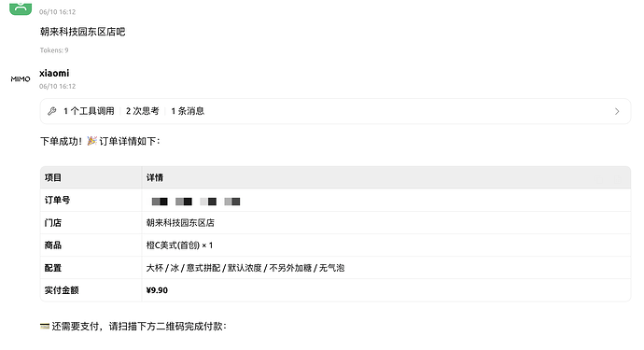Click the party popper emoji
644x350 pixels.
92,141
